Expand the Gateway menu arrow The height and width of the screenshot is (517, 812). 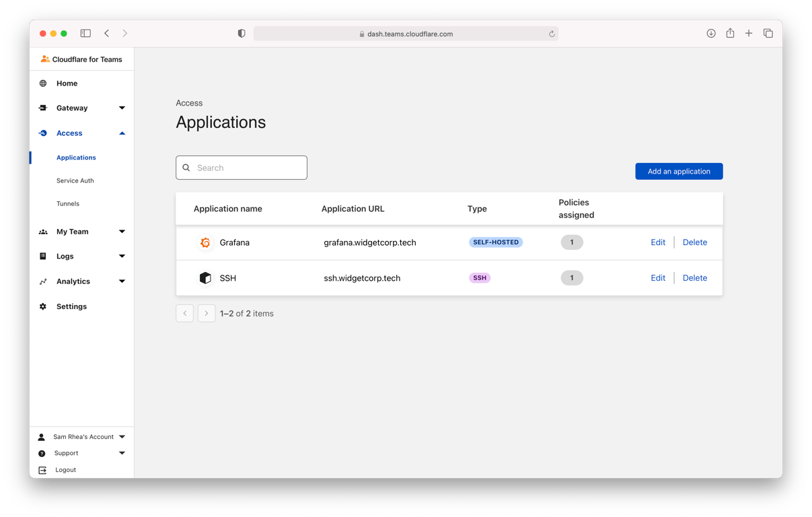(x=122, y=108)
